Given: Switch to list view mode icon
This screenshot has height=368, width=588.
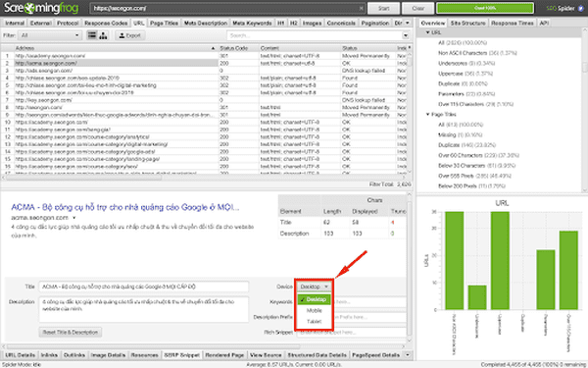Looking at the screenshot, I should click(92, 35).
